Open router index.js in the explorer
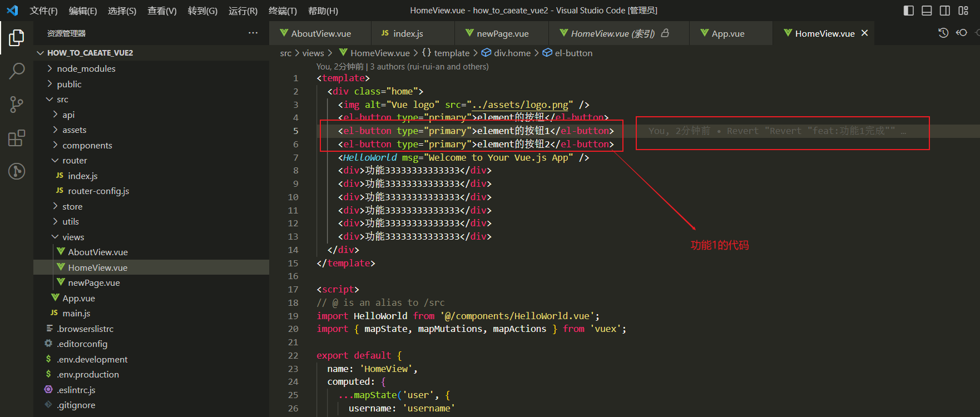 pos(151,176)
